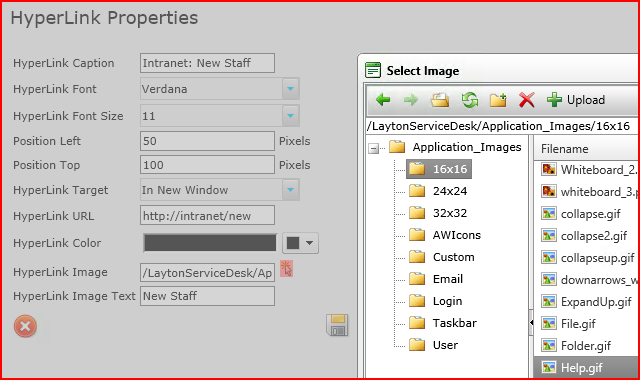Click the HyperLink Image picker cursor icon
The height and width of the screenshot is (380, 640).
coord(287,269)
